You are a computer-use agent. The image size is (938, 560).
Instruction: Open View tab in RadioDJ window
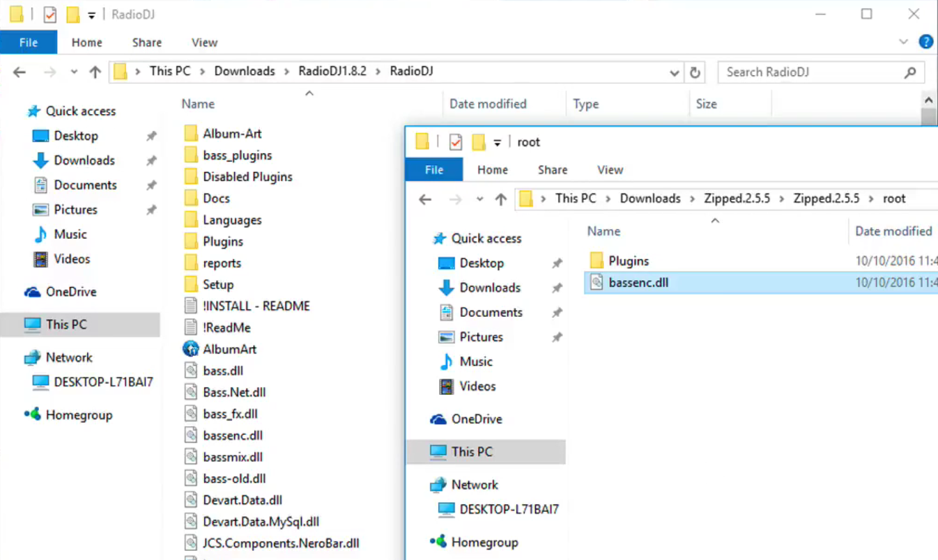204,42
